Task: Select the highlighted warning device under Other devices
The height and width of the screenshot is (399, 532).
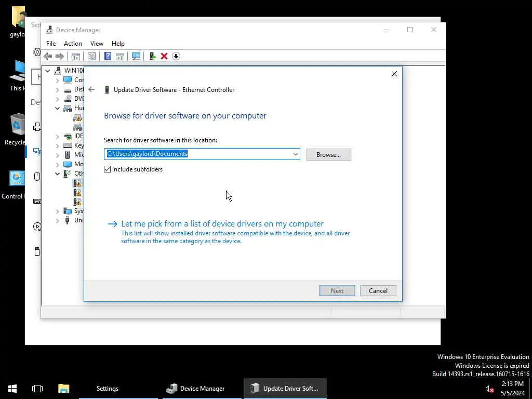Action: click(78, 183)
